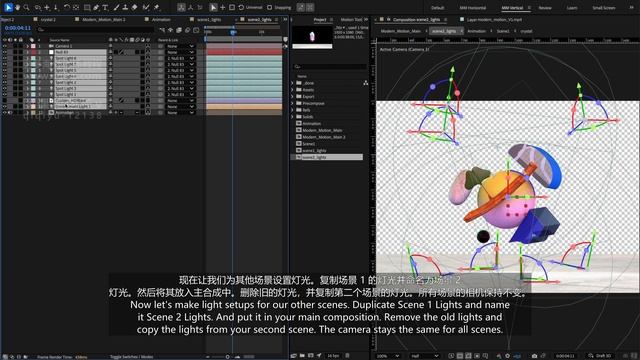Click the Graph Editor icon in timeline
Viewport: 640px width, 360px height.
click(196, 30)
